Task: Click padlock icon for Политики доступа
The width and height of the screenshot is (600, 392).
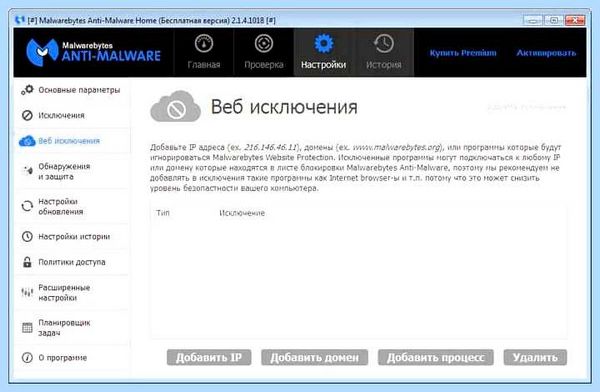Action: 27,262
